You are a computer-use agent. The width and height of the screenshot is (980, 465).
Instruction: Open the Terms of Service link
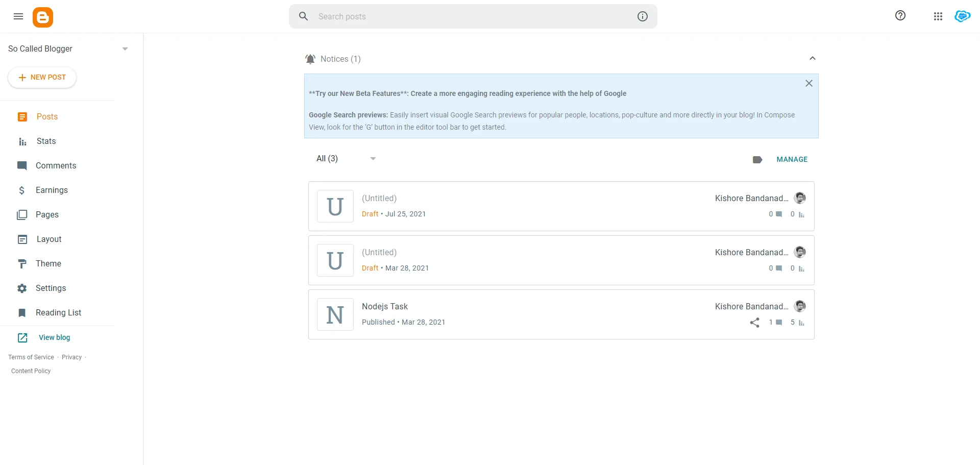31,357
